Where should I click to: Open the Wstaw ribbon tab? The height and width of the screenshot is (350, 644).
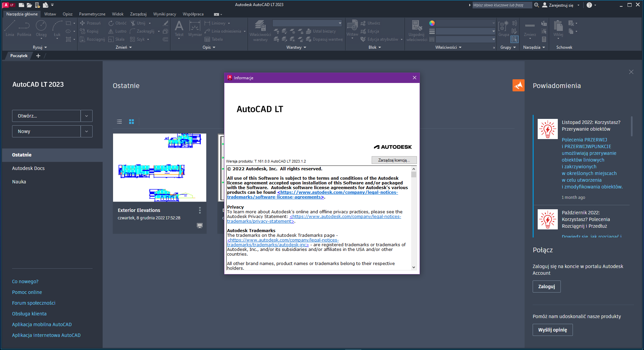(x=50, y=14)
